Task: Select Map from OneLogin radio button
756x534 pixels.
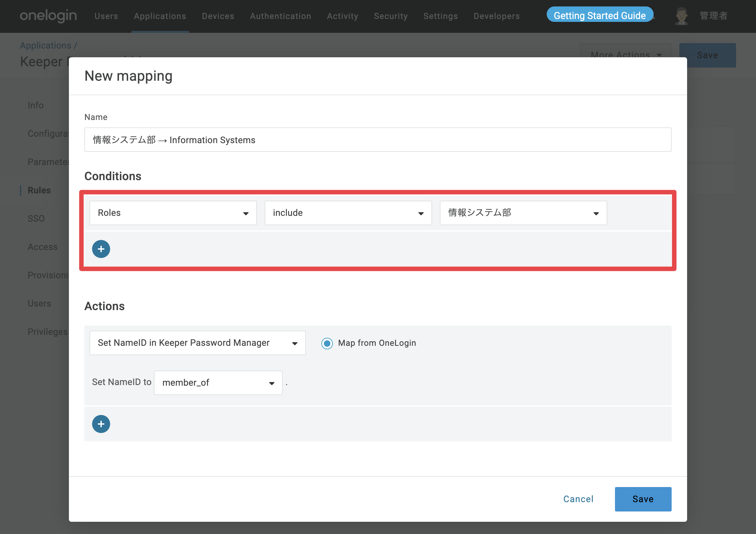Action: 327,343
